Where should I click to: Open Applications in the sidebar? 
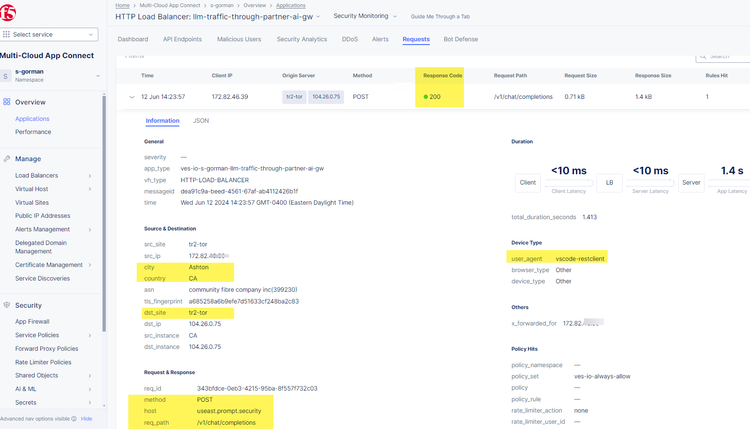click(32, 119)
